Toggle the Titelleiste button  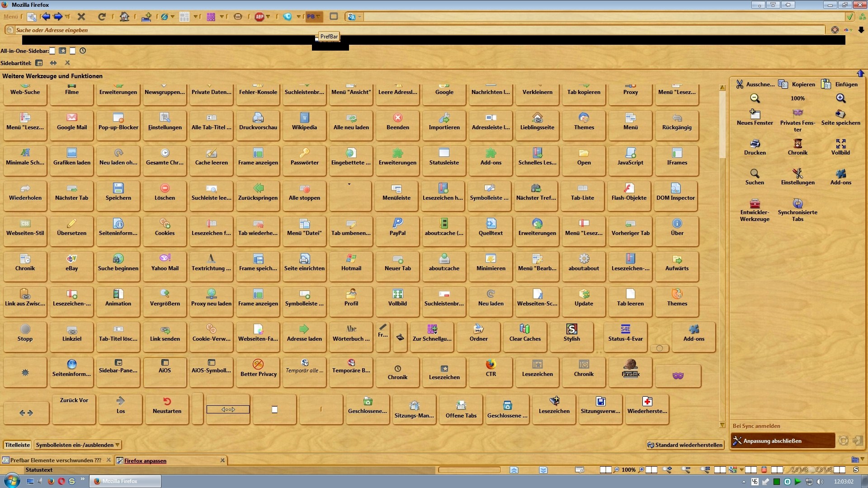(x=17, y=445)
